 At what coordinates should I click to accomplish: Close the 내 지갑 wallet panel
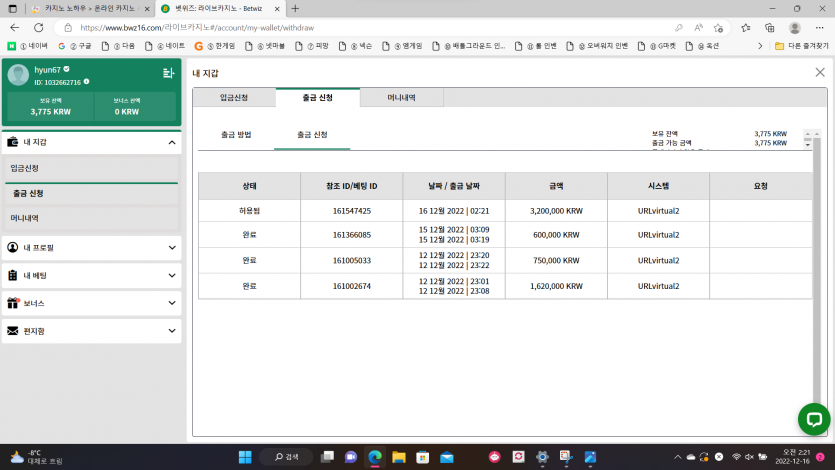820,72
